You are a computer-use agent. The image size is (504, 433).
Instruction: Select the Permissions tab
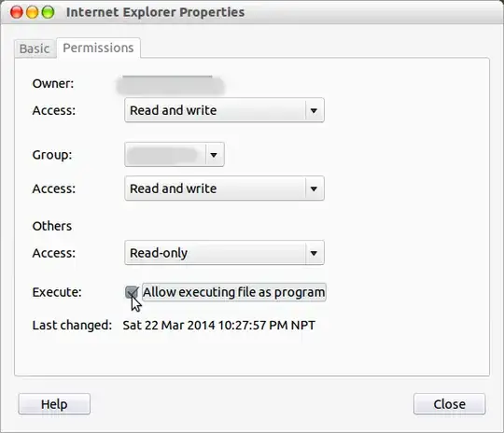(98, 48)
